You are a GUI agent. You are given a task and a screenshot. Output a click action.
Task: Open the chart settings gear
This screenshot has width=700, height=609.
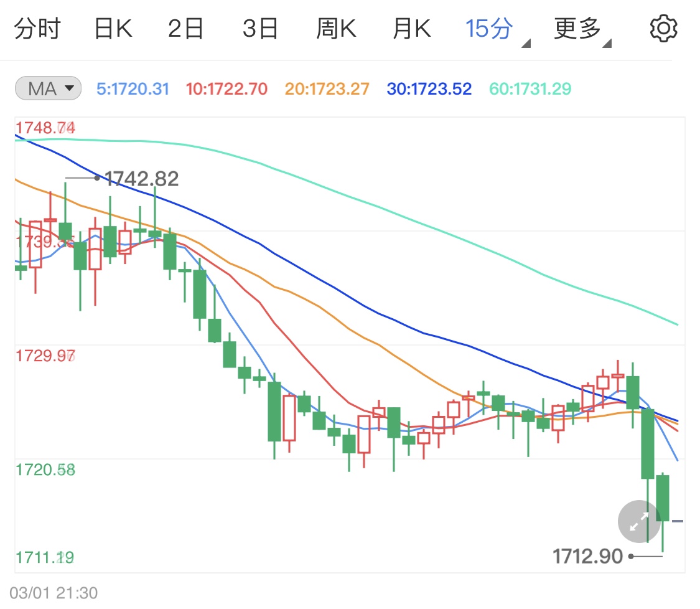(663, 29)
